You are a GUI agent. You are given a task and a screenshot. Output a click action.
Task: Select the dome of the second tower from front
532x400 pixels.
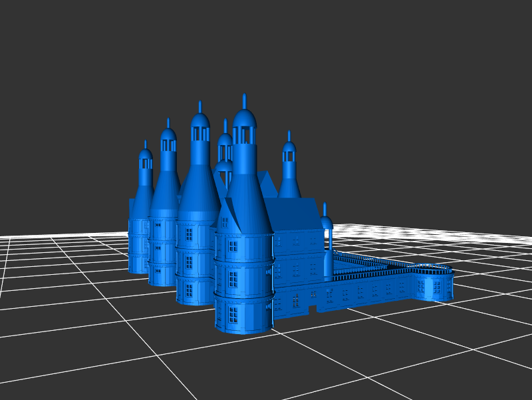click(x=200, y=120)
